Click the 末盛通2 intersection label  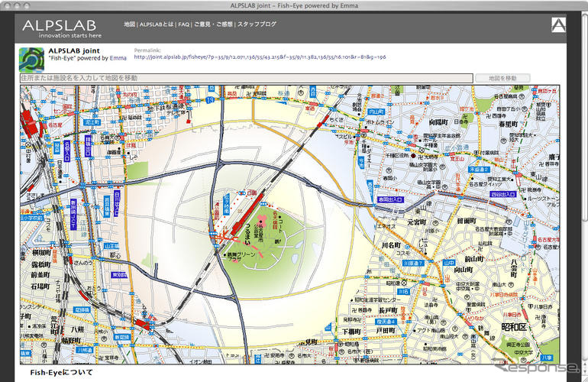tap(479, 170)
